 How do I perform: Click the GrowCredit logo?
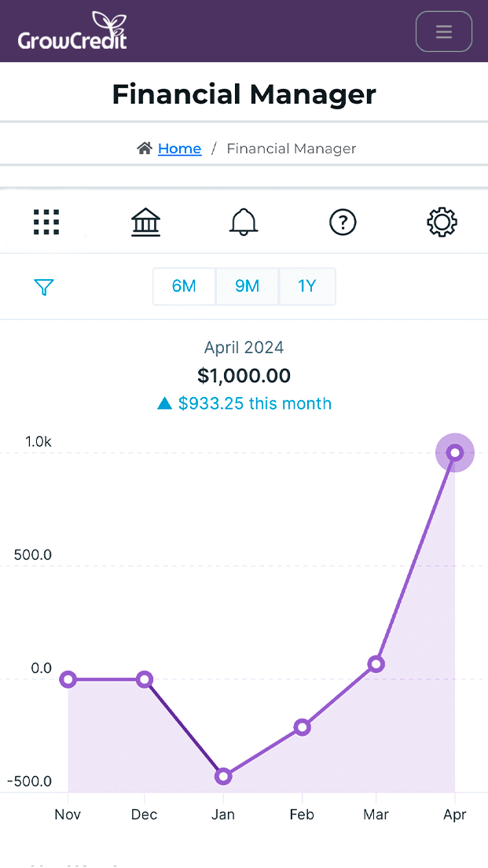(72, 31)
